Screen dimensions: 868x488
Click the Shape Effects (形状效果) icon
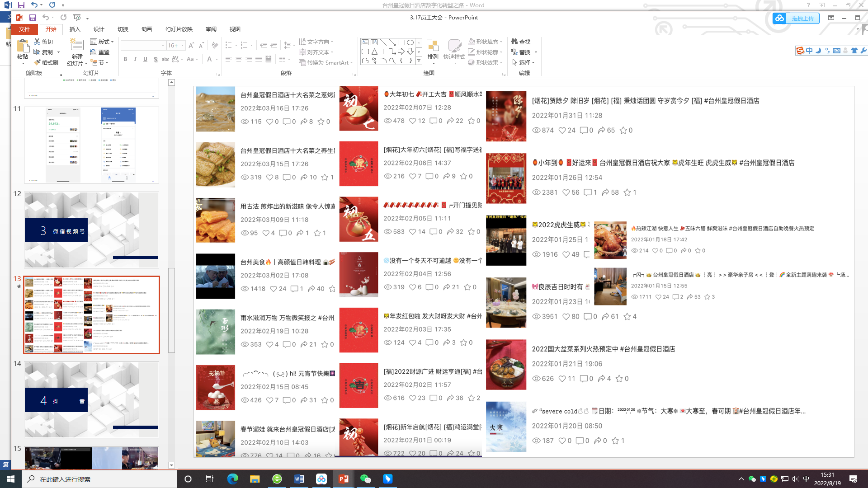[x=470, y=62]
